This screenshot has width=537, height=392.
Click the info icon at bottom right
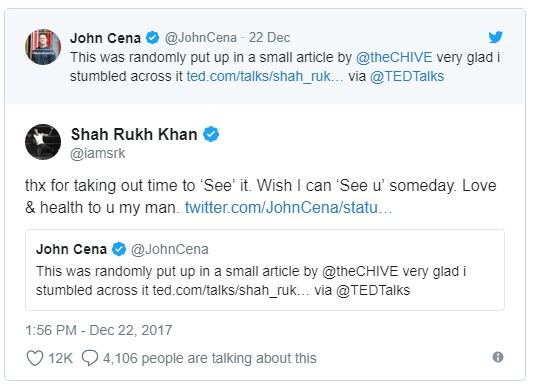click(498, 357)
